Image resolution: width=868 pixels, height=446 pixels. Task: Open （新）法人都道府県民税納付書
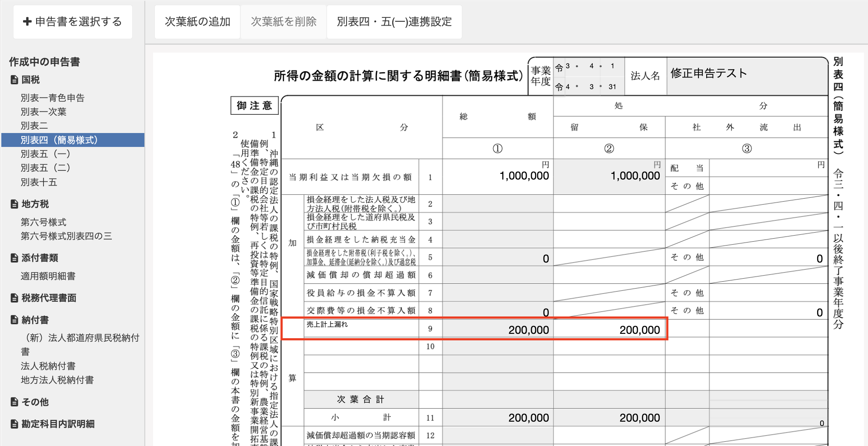[80, 345]
